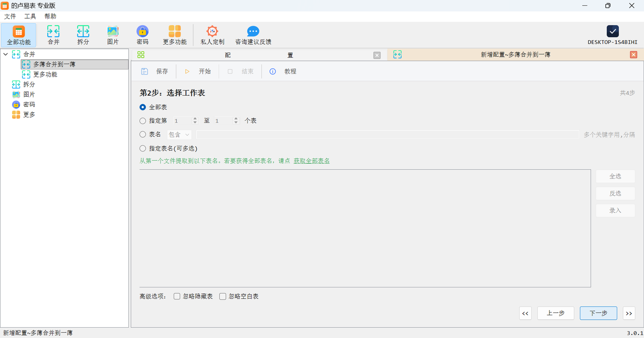Open the 更多功能 toolbar icon
The height and width of the screenshot is (338, 644).
point(175,31)
